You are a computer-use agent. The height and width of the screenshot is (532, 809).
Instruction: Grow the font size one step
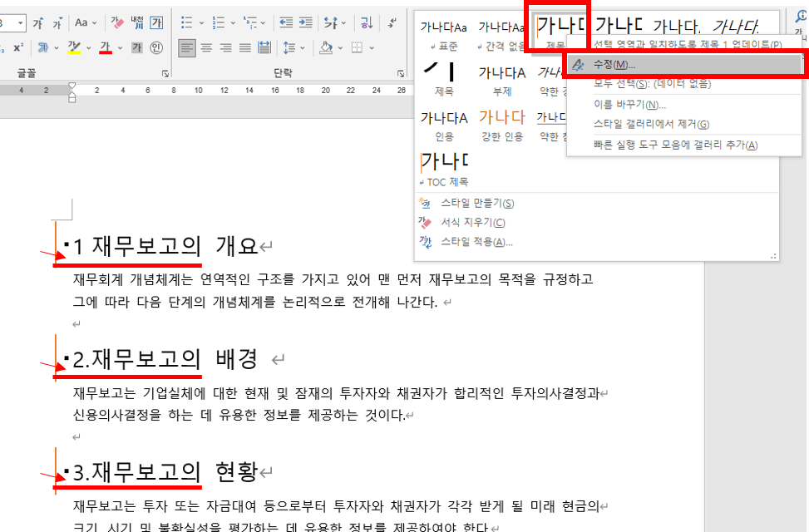coord(38,22)
